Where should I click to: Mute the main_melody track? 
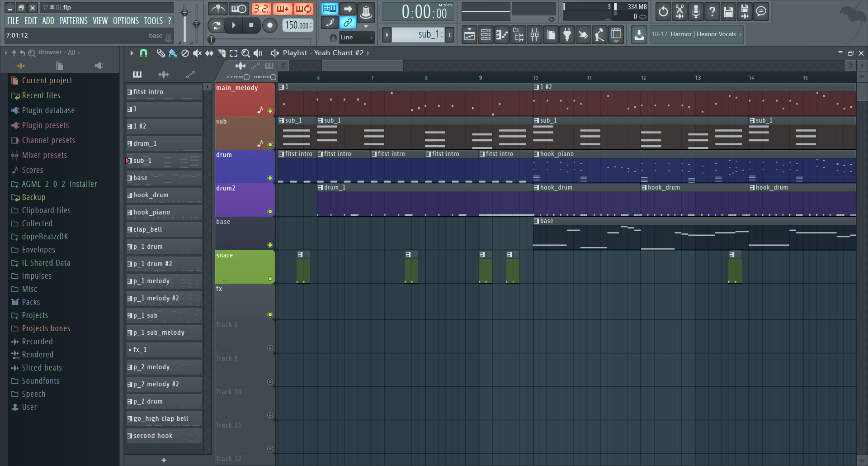(x=270, y=111)
